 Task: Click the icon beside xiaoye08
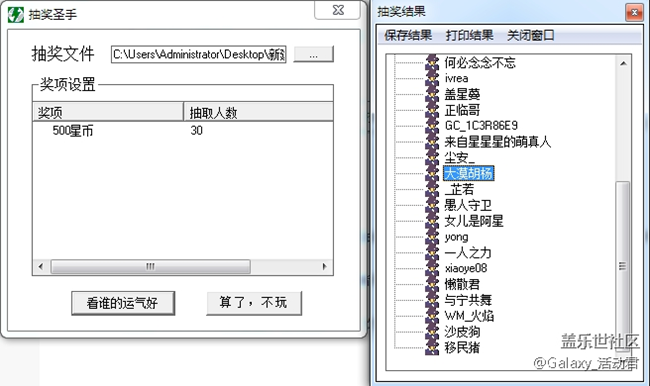tap(432, 268)
